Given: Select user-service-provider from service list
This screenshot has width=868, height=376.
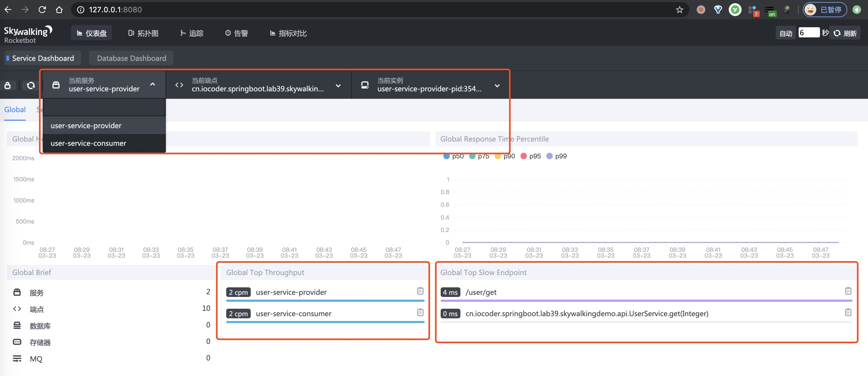Looking at the screenshot, I should coord(86,125).
